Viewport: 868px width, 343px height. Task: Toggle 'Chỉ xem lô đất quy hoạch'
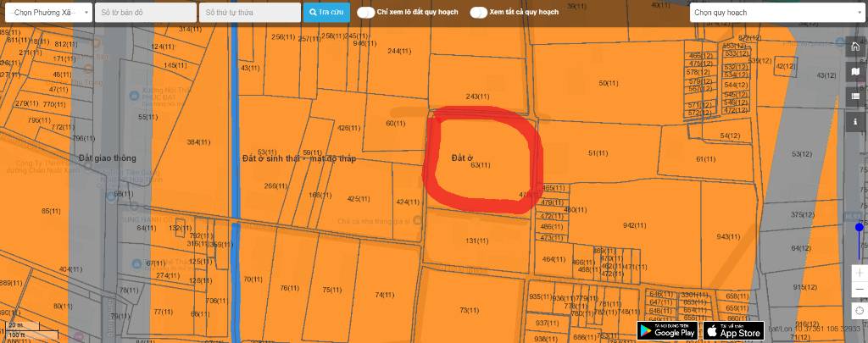click(x=366, y=13)
